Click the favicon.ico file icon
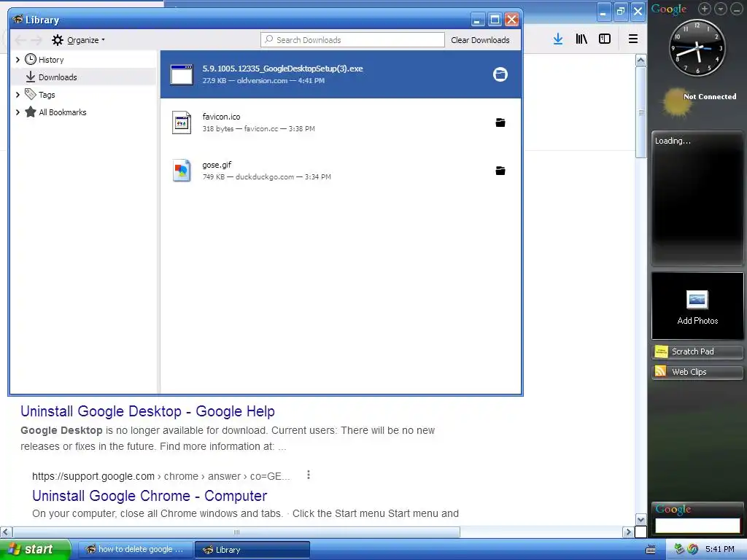Image resolution: width=747 pixels, height=560 pixels. click(x=182, y=122)
